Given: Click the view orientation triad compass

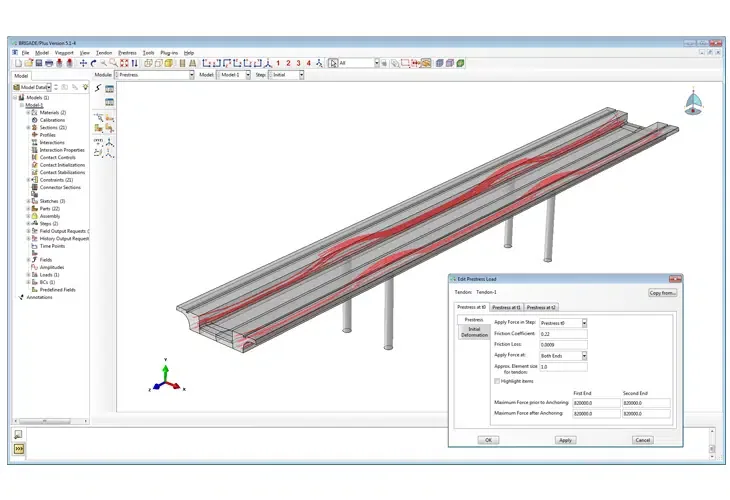Looking at the screenshot, I should pos(693,102).
